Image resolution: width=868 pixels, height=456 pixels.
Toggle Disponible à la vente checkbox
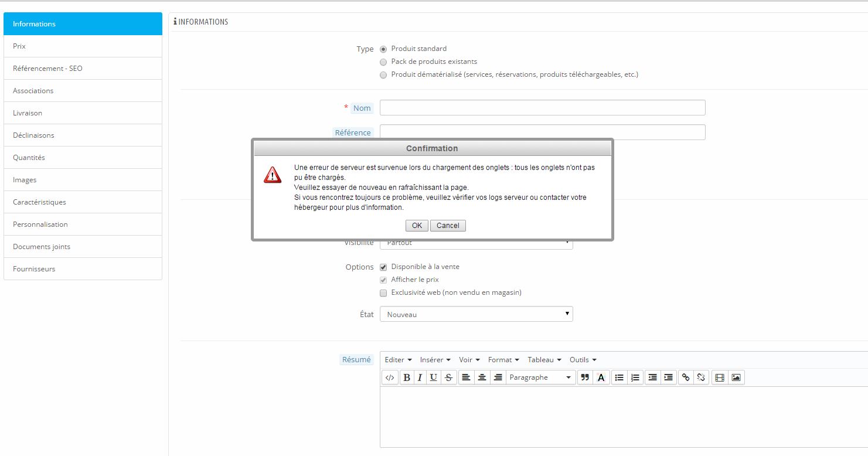click(383, 267)
